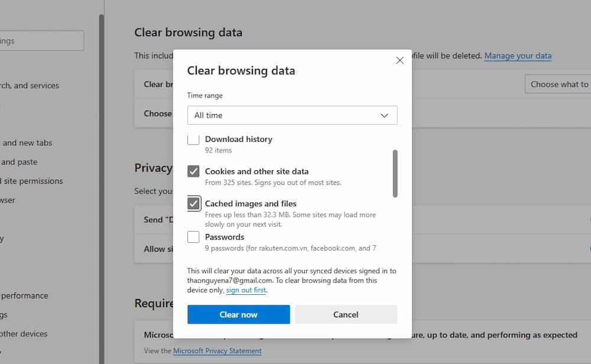Select "Privacy, search, and services" in sidebar

30,85
